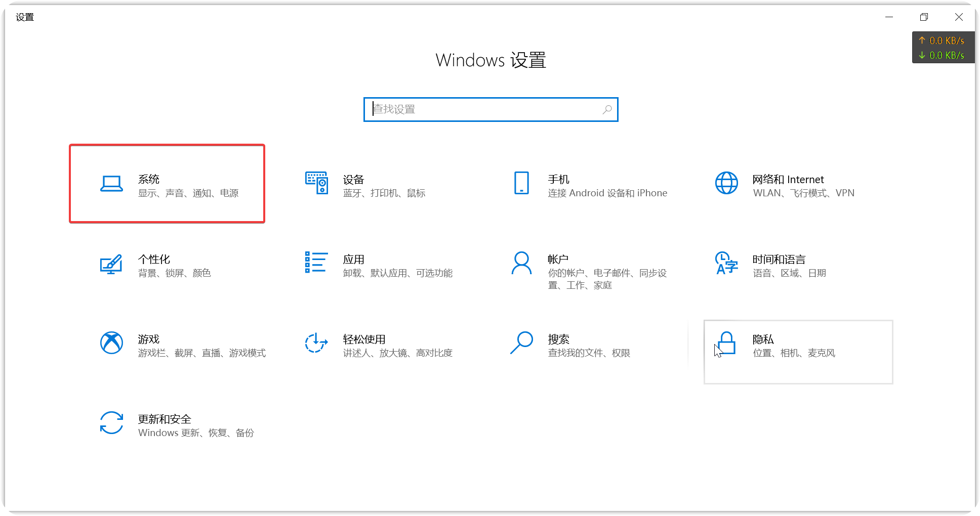Click the search magnifier in 查找设置 box
980x516 pixels.
click(x=607, y=109)
